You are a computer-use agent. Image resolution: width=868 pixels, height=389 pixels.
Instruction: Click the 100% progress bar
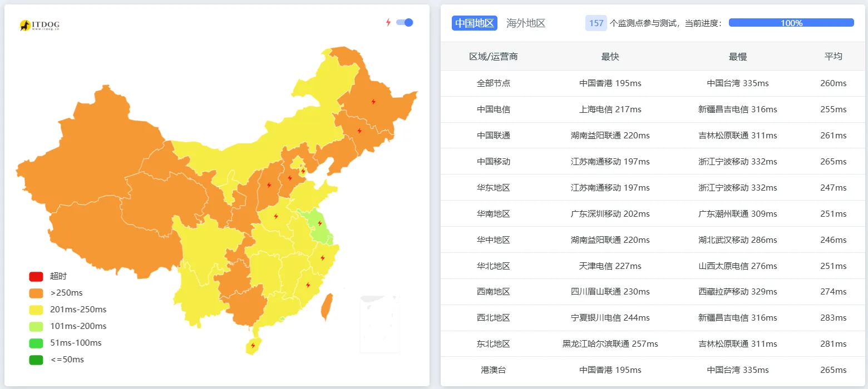coord(791,22)
